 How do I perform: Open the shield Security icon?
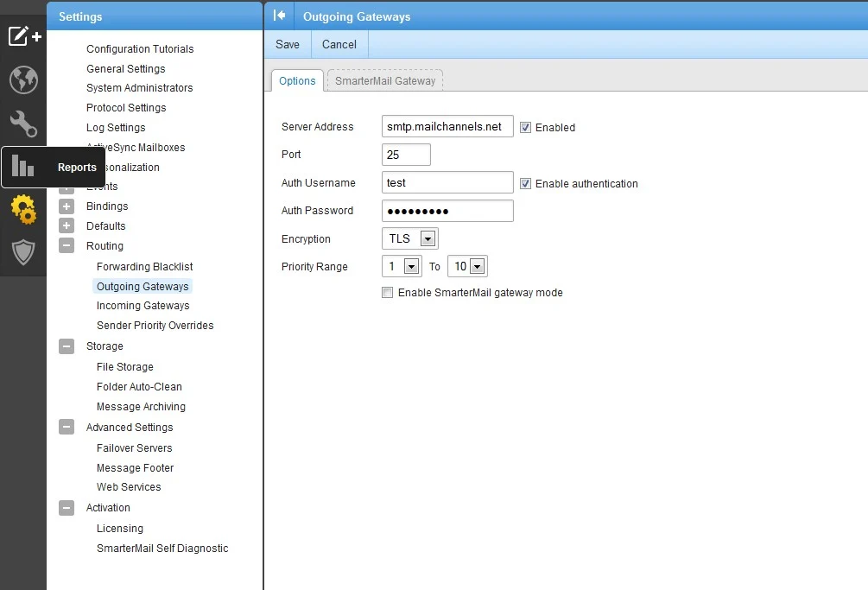coord(23,252)
